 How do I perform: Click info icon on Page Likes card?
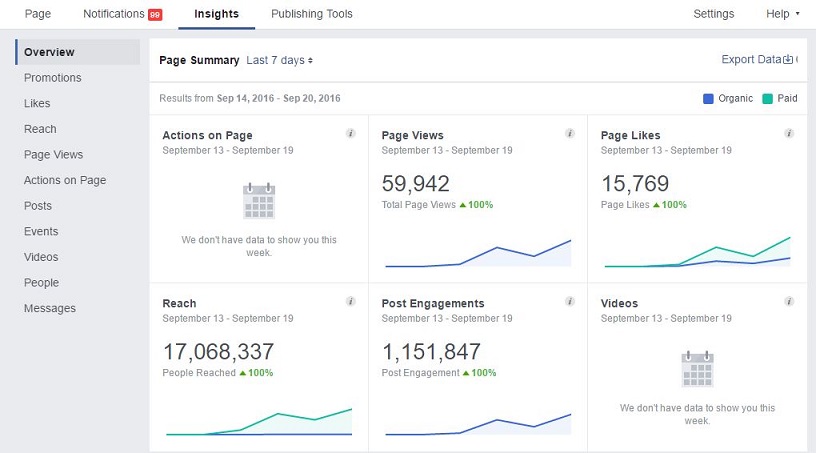(x=789, y=133)
